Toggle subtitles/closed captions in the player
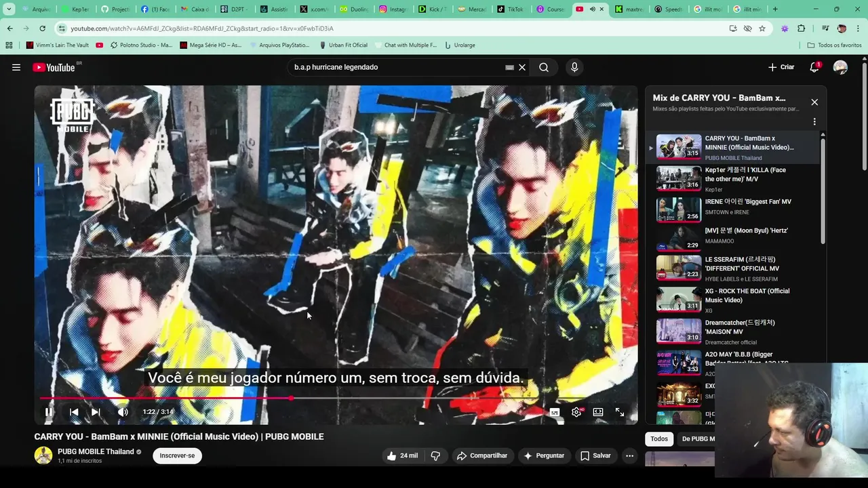Screen dimensions: 868x488 (555, 412)
